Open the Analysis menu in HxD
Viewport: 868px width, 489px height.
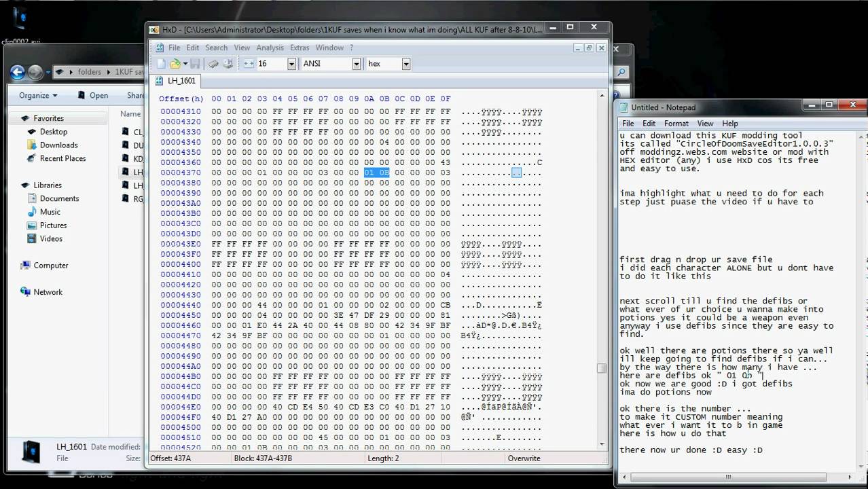270,48
